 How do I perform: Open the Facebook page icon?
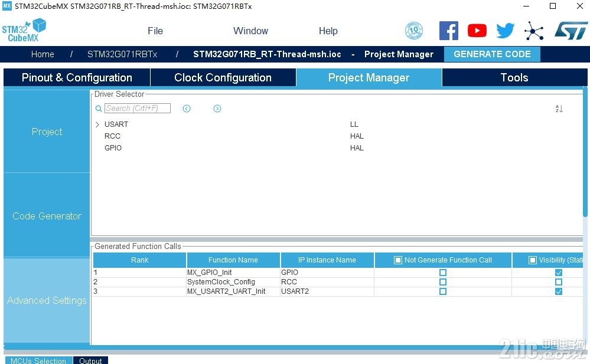448,31
